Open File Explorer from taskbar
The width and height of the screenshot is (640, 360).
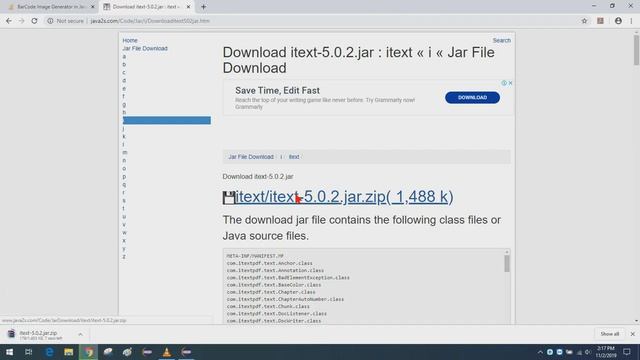[x=69, y=352]
